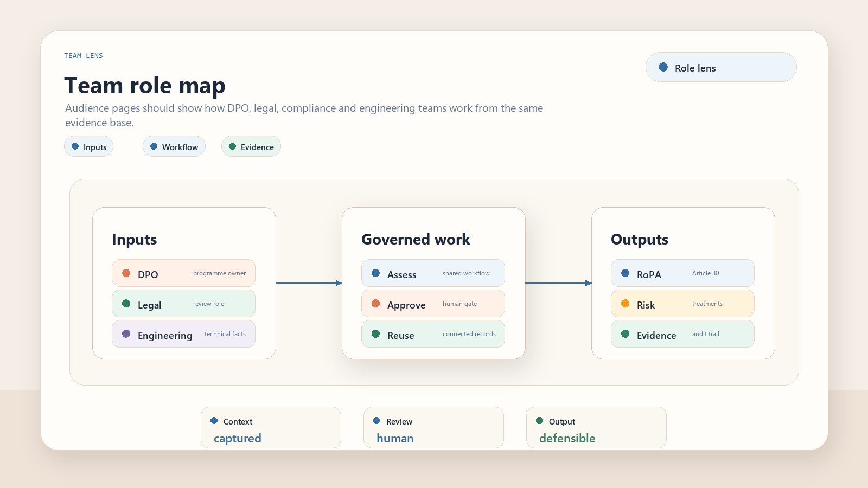The height and width of the screenshot is (488, 868).
Task: Click the Review human card
Action: (433, 428)
